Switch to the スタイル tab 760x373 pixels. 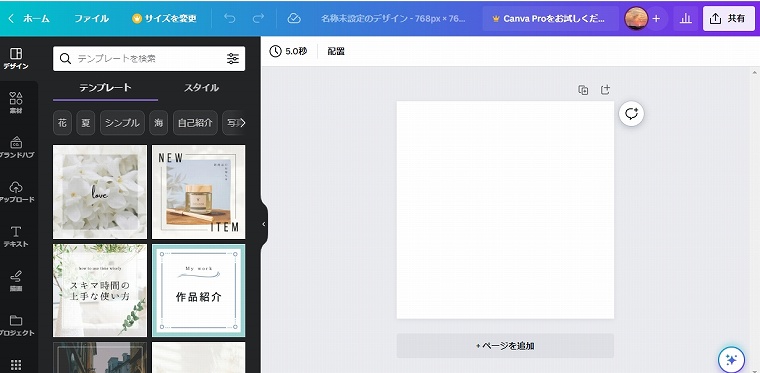pos(201,88)
